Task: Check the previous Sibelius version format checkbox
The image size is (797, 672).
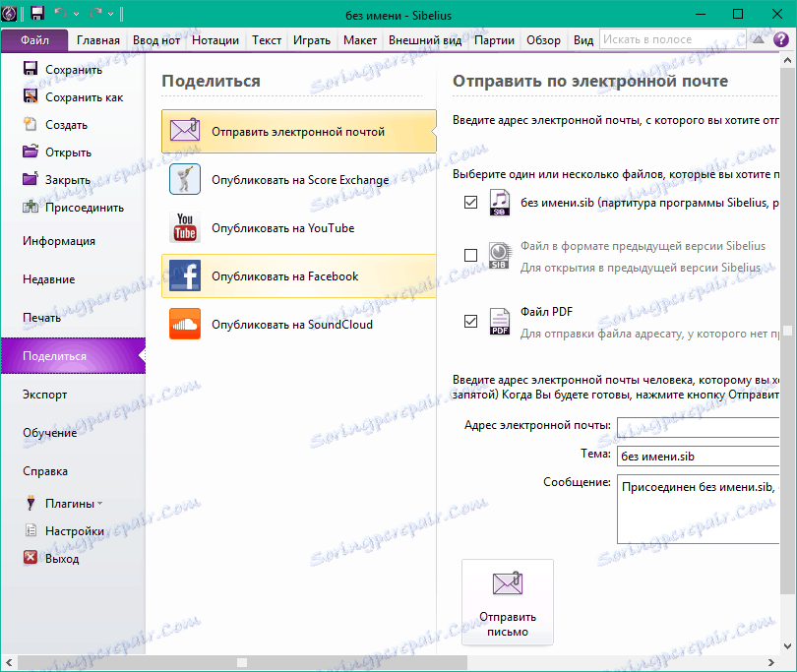Action: (470, 255)
